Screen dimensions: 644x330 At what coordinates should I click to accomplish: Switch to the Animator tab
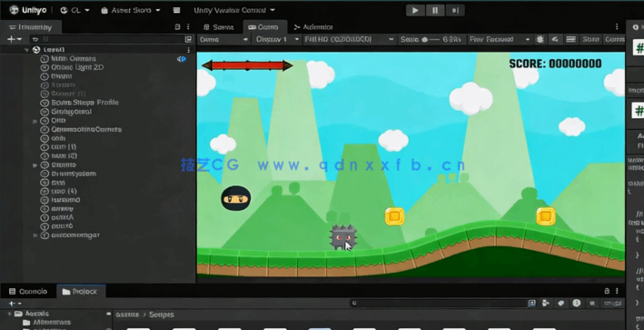313,27
